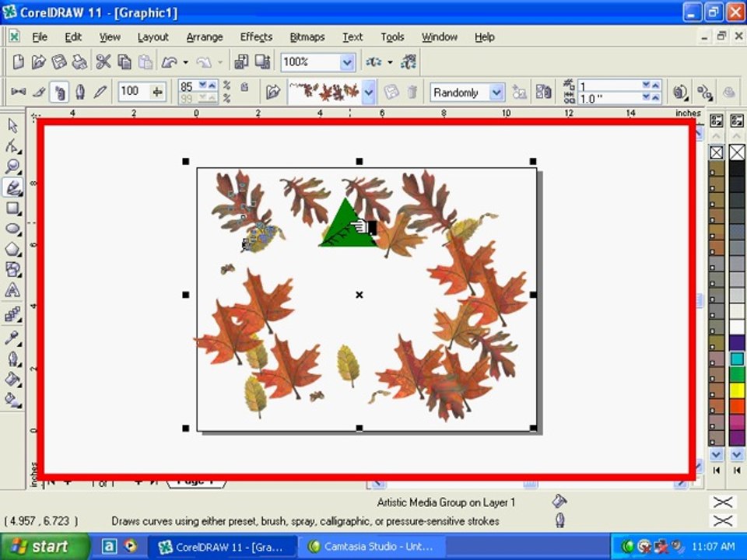Open the Windows start menu

[x=44, y=546]
